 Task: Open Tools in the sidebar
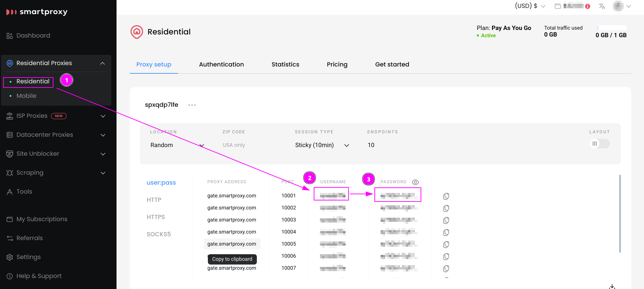pos(24,192)
